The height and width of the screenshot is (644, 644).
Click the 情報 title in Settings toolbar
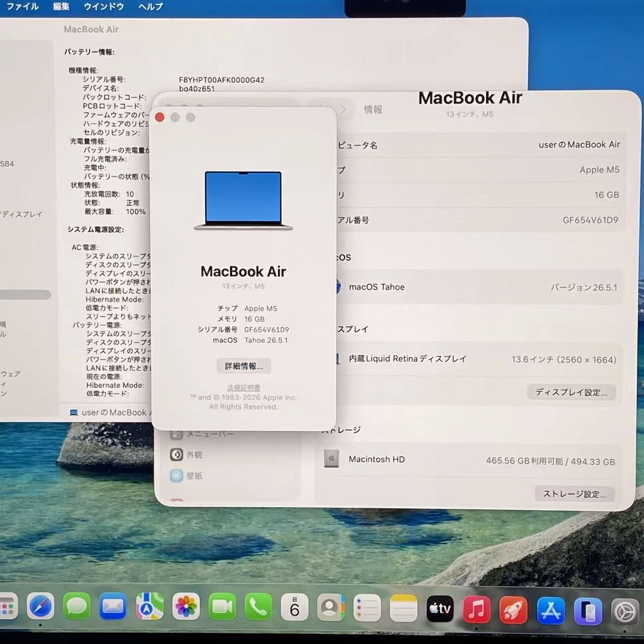coord(373,110)
